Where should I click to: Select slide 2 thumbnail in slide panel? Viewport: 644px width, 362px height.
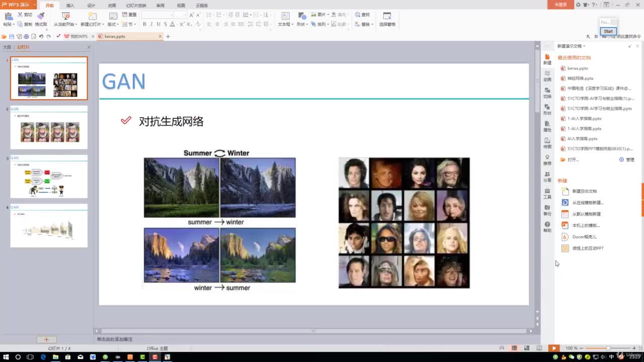pos(49,127)
